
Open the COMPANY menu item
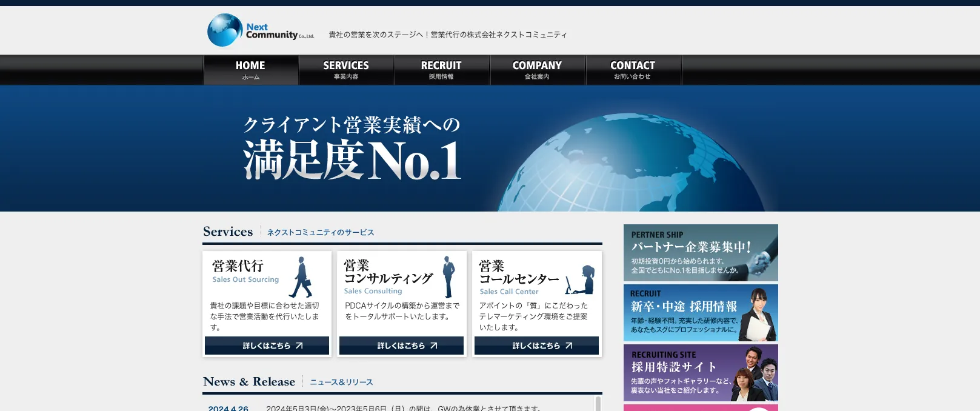[538, 70]
